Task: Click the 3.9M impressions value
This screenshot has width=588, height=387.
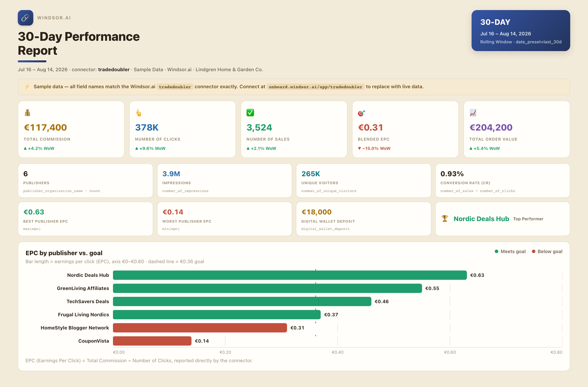Action: pyautogui.click(x=171, y=174)
